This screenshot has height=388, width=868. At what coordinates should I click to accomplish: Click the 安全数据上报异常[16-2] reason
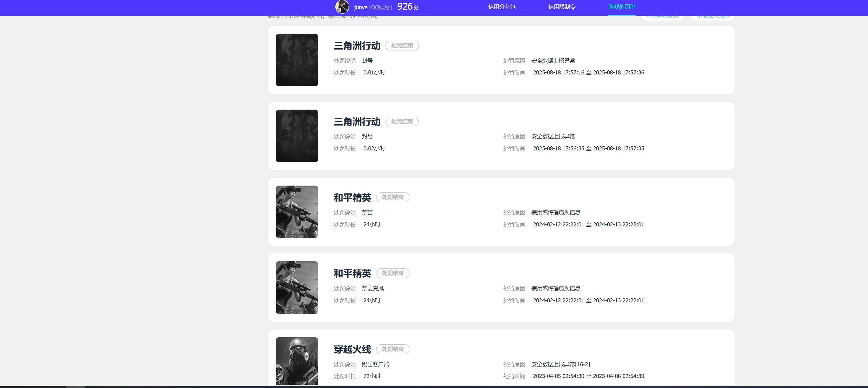(561, 364)
